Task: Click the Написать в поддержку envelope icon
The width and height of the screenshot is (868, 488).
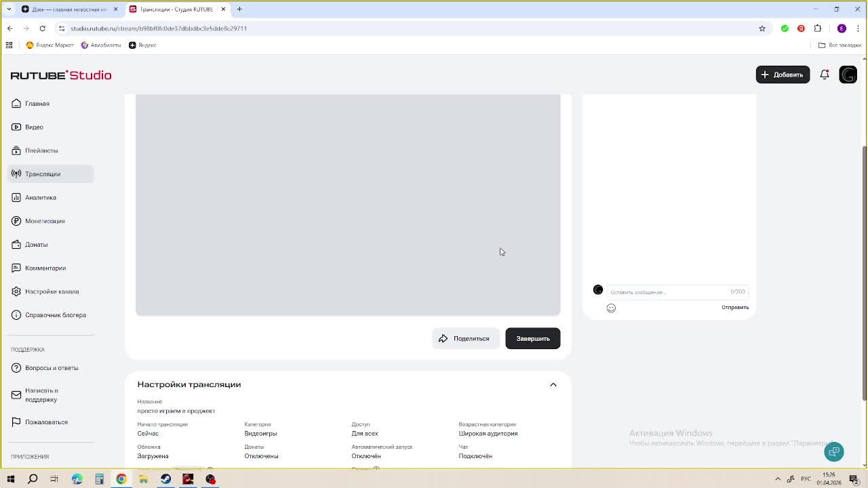Action: coord(16,395)
